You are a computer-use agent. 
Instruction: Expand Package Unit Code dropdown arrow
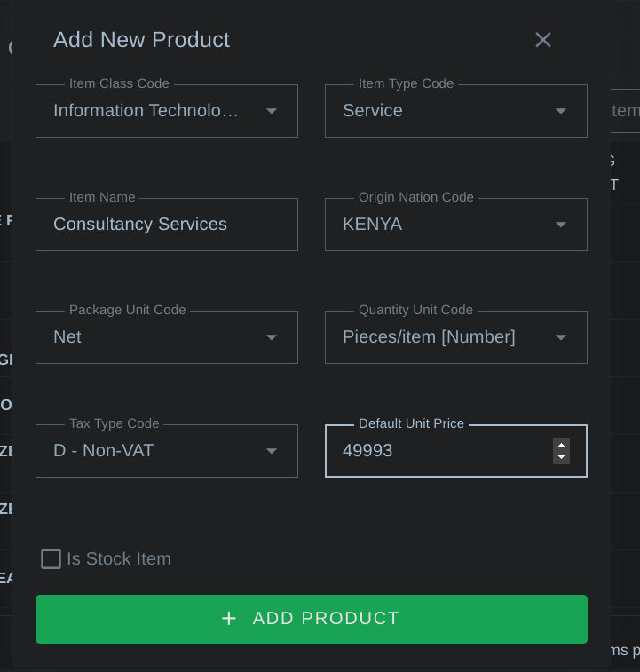coord(272,337)
